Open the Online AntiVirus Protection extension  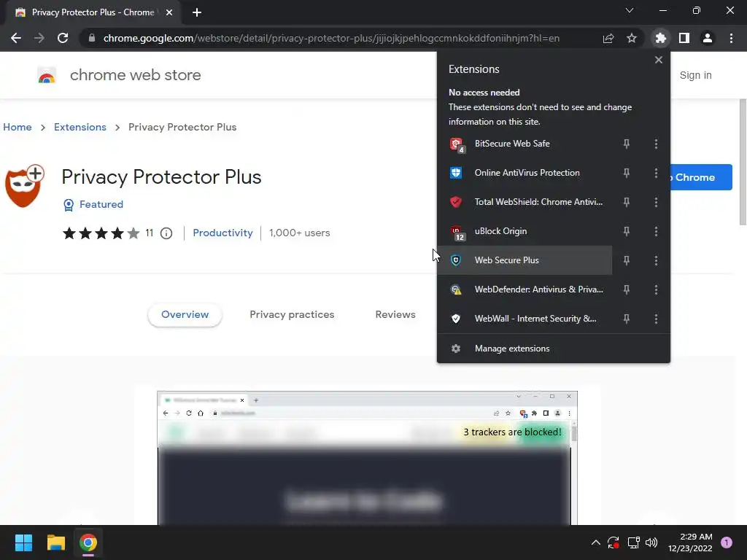tap(524, 173)
